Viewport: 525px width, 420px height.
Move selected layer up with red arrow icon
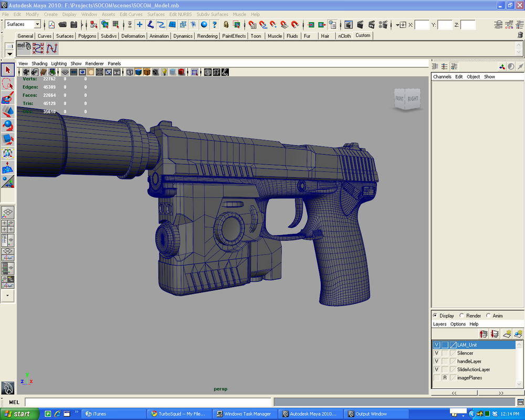click(x=483, y=333)
